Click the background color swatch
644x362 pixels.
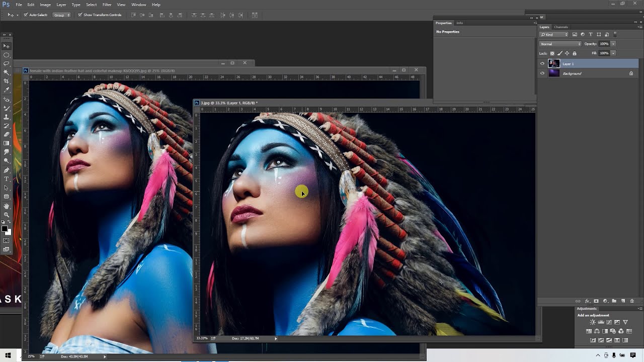coord(9,232)
